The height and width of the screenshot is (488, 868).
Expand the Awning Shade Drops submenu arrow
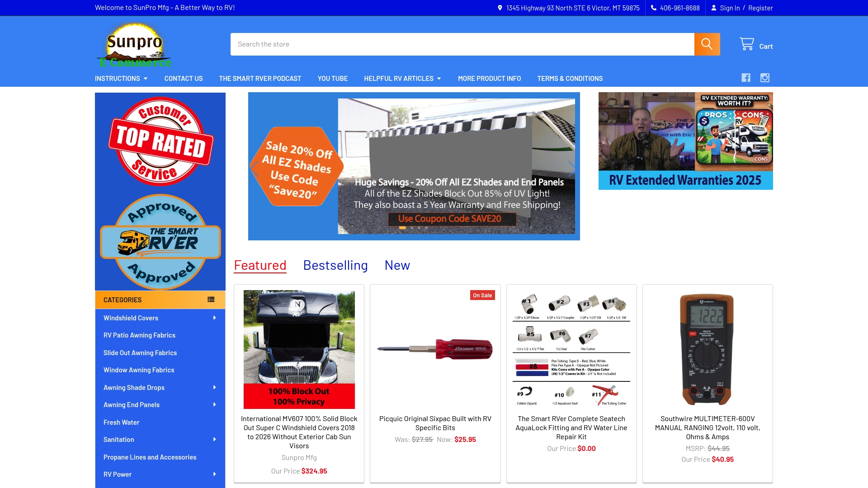tap(214, 387)
